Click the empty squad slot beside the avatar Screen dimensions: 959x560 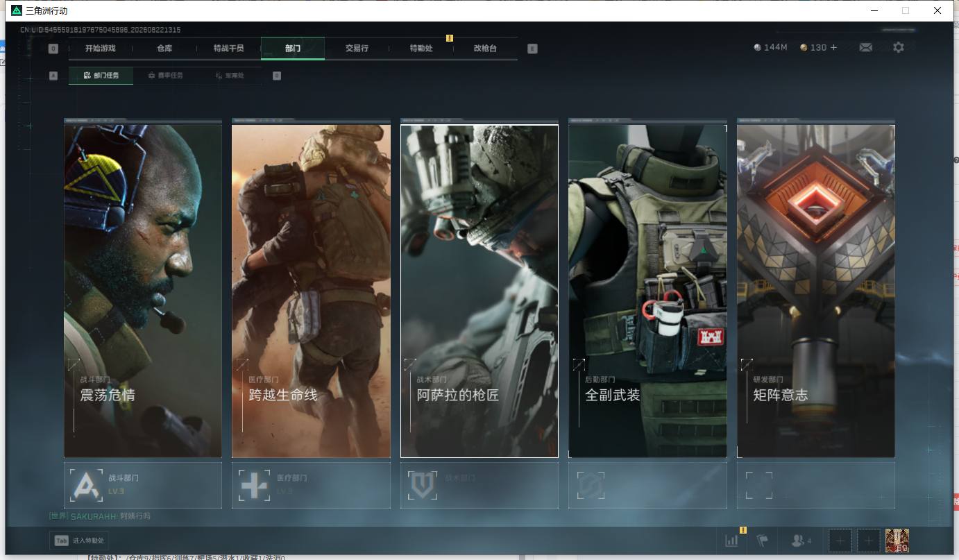point(868,541)
